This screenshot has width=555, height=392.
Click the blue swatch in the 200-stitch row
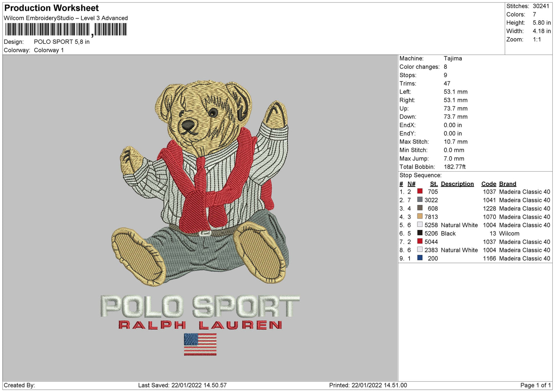click(420, 258)
